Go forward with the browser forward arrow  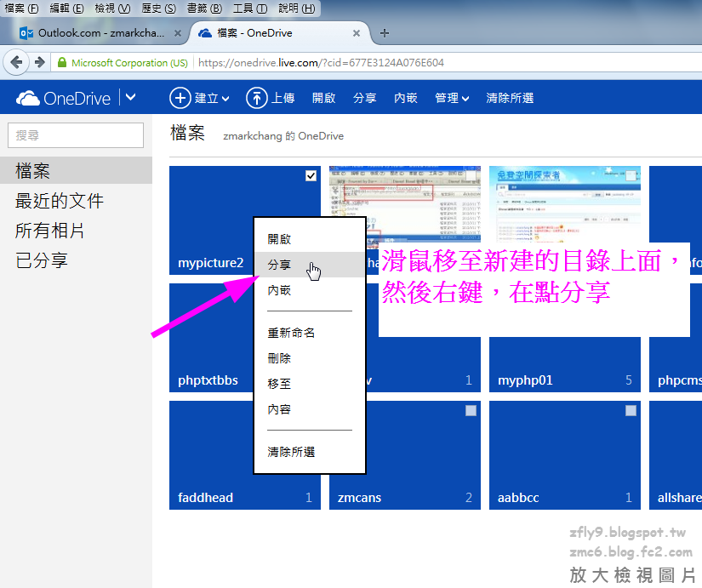pyautogui.click(x=40, y=62)
